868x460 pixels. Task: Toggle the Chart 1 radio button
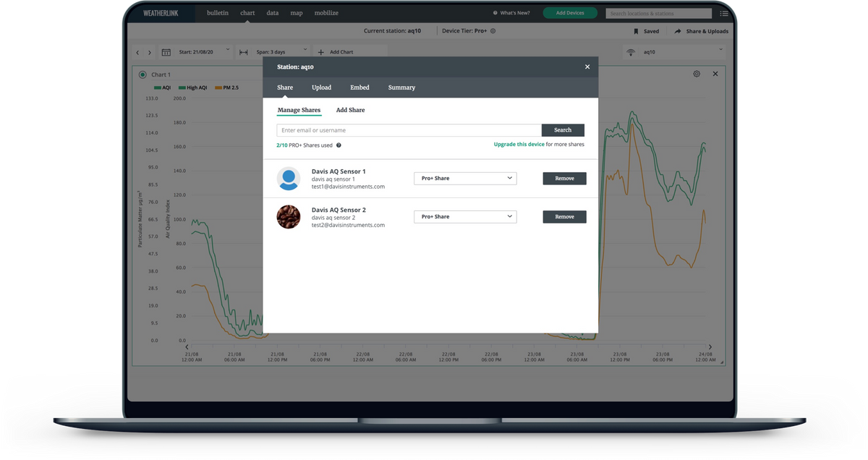coord(142,74)
